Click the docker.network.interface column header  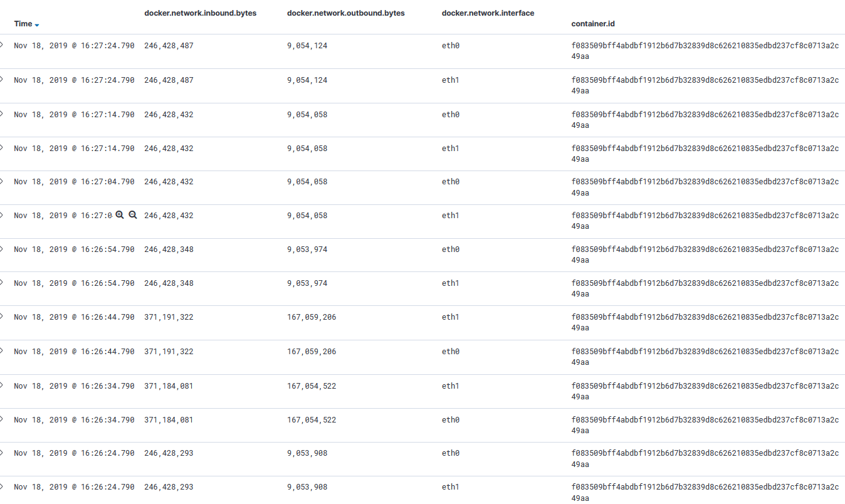pyautogui.click(x=488, y=13)
